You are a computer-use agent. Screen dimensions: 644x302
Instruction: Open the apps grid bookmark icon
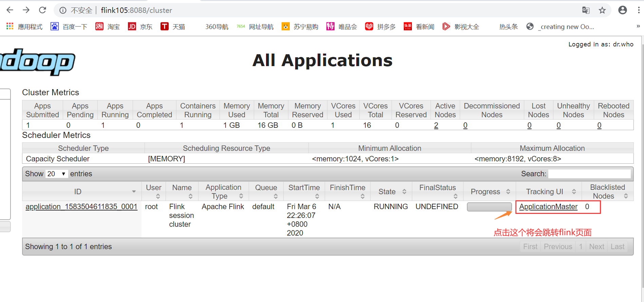pyautogui.click(x=10, y=26)
